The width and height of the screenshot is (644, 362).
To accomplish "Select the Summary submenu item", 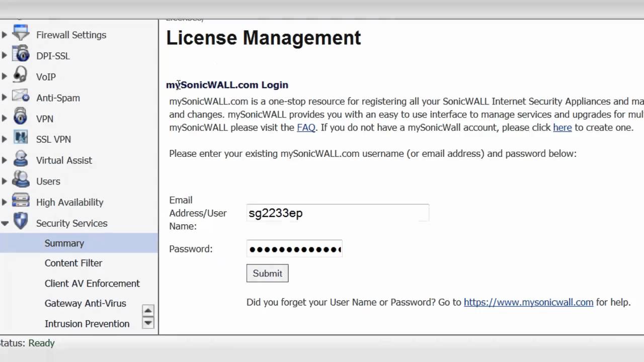I will click(78, 243).
